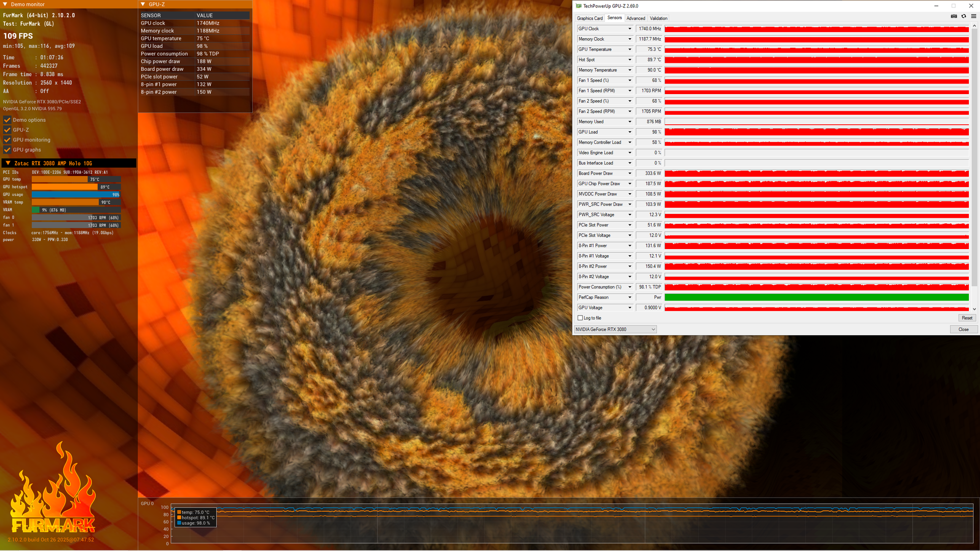Open the NVIDIA GeForce RTX 3080 device selector
The width and height of the screenshot is (980, 551).
[615, 329]
